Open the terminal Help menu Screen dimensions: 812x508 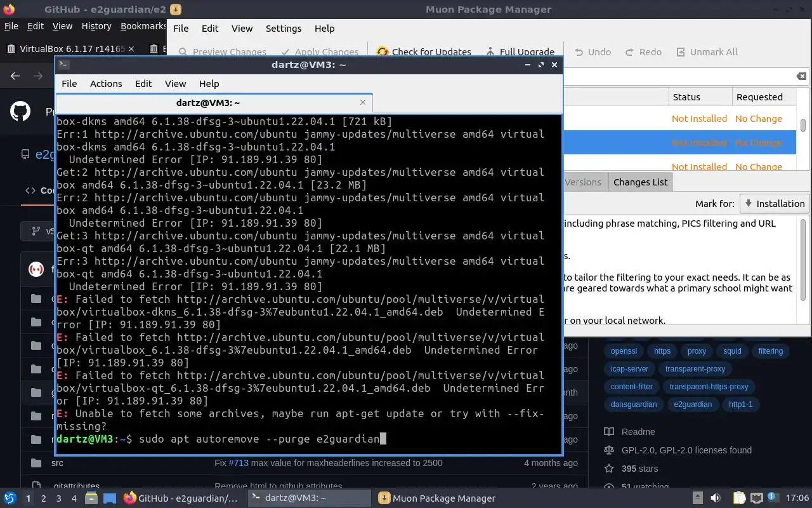point(209,83)
